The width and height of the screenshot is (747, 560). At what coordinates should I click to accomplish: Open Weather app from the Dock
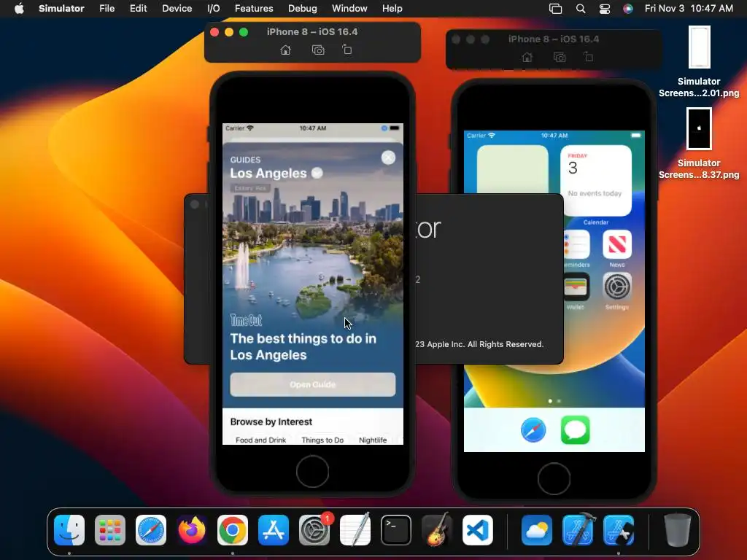point(537,530)
